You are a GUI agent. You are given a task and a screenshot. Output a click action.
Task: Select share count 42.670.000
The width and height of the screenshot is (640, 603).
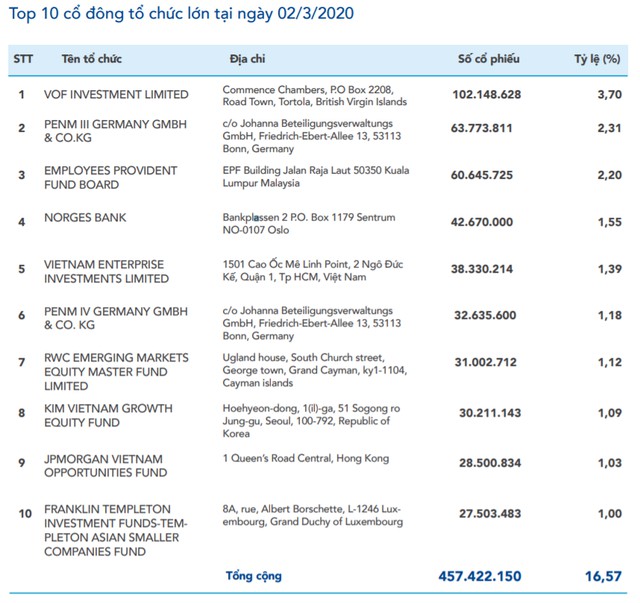482,222
